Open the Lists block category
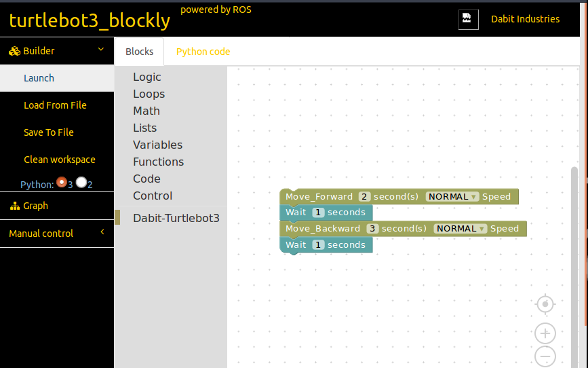Viewport: 588px width, 368px height. tap(144, 128)
